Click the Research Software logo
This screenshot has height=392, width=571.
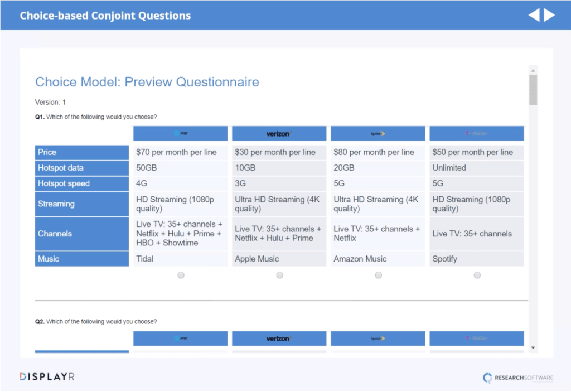pos(518,378)
